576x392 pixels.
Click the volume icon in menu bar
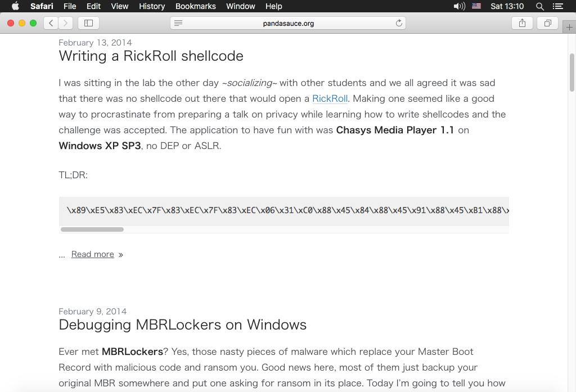tap(459, 6)
